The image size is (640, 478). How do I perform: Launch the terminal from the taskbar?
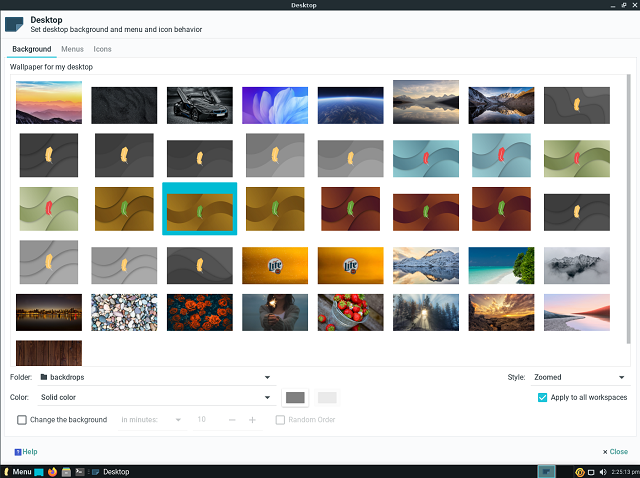point(78,471)
